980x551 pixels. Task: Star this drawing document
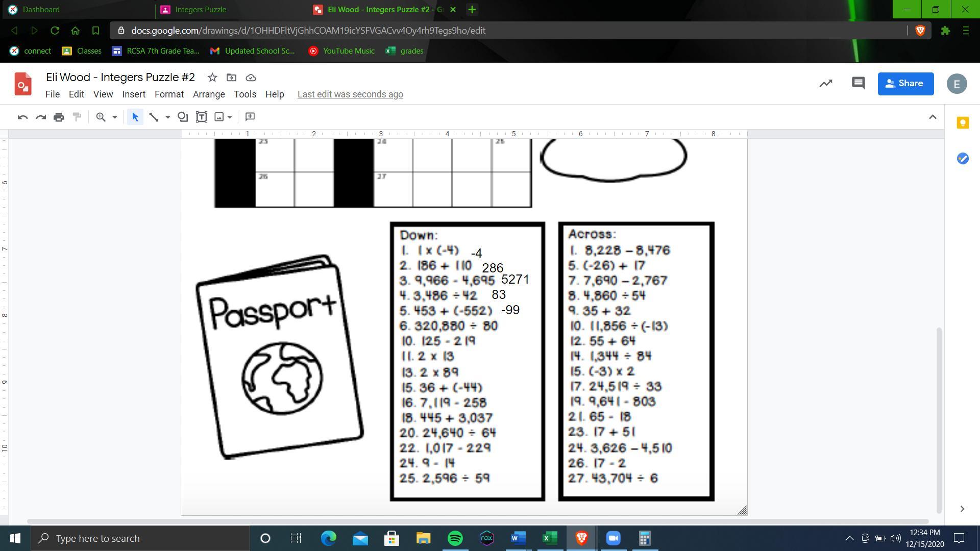pyautogui.click(x=212, y=78)
